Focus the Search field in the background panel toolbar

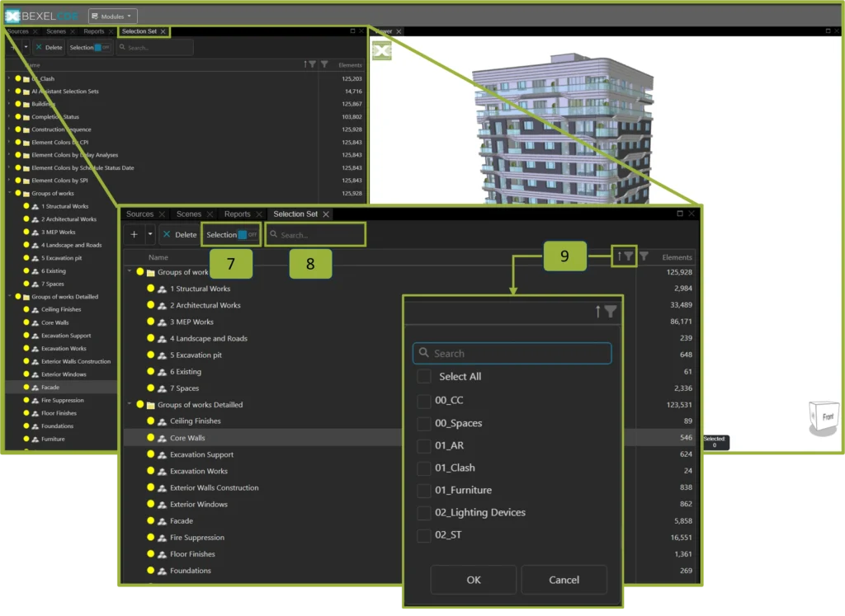pyautogui.click(x=154, y=47)
